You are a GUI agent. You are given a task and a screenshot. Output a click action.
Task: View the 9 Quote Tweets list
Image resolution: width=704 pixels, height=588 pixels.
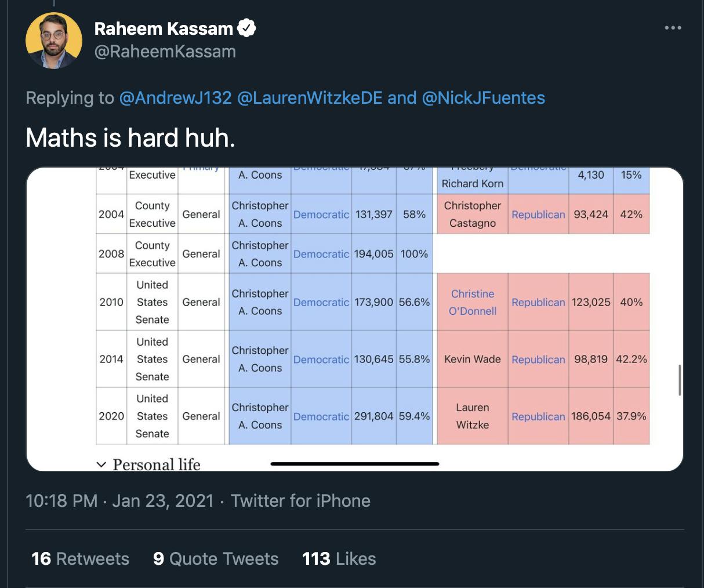pyautogui.click(x=216, y=558)
